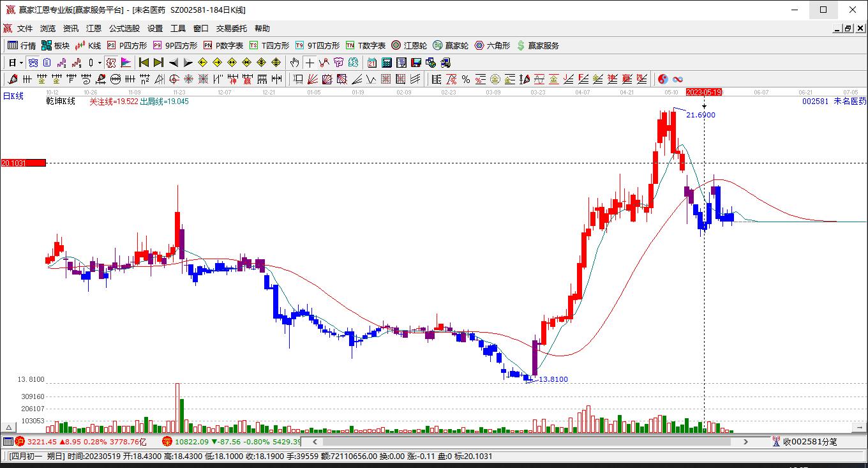The width and height of the screenshot is (868, 468).
Task: Open the 板块 sector view
Action: click(x=56, y=45)
